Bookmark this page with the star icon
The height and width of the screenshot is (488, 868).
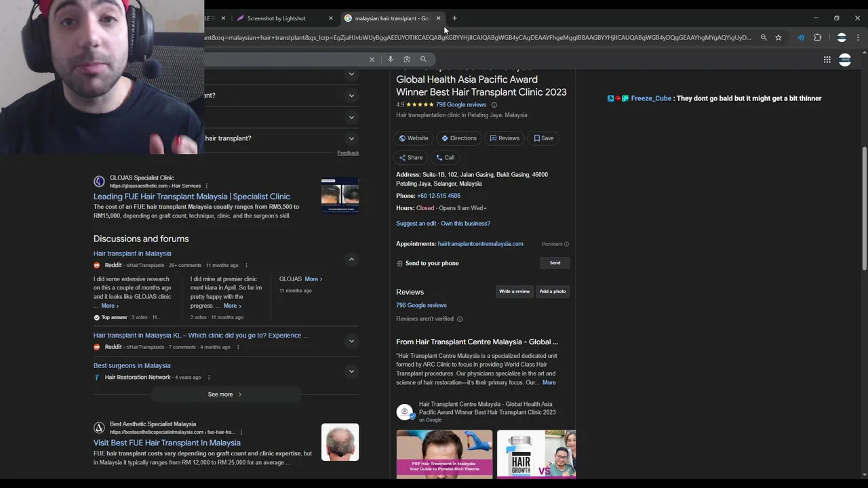[x=778, y=38]
